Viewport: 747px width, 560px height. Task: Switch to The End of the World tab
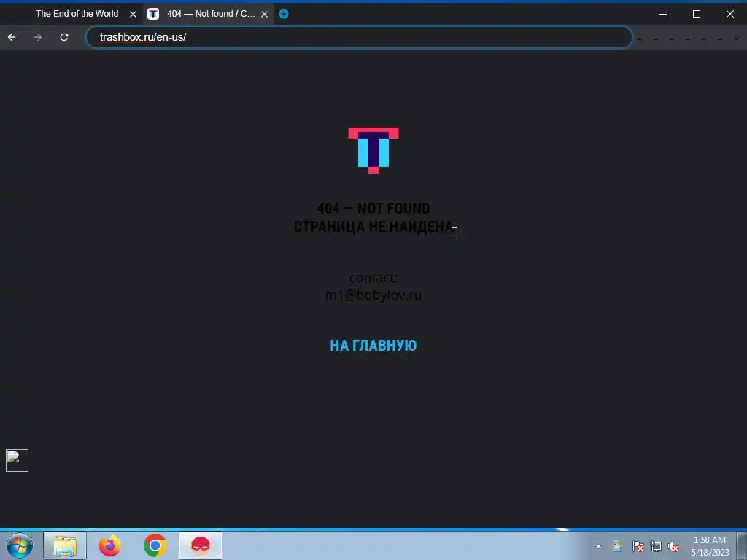point(77,14)
